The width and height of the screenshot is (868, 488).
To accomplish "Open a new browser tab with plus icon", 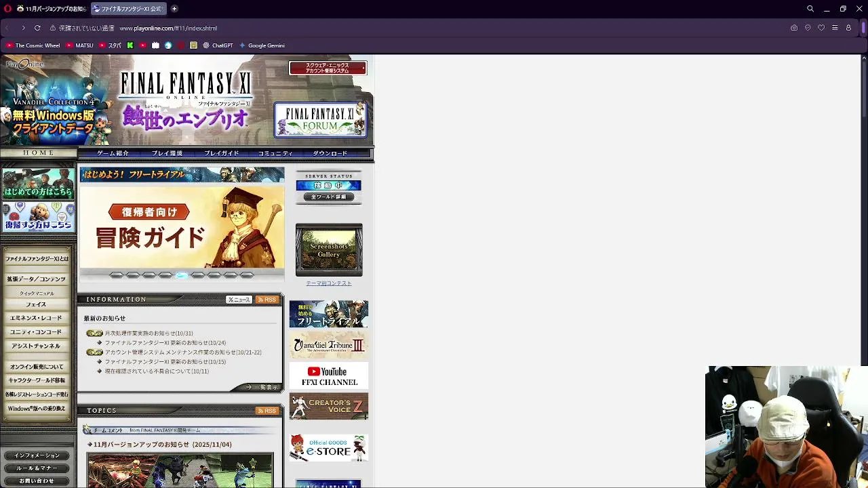I will [x=174, y=9].
